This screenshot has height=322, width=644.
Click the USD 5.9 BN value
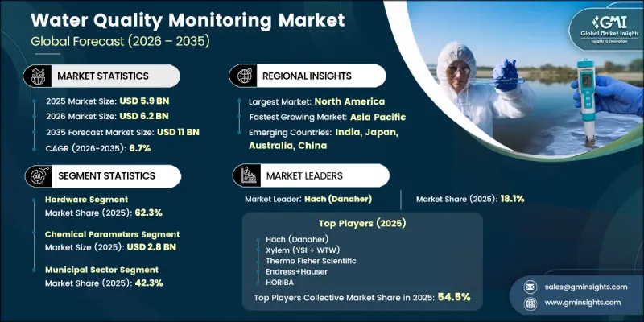click(144, 101)
